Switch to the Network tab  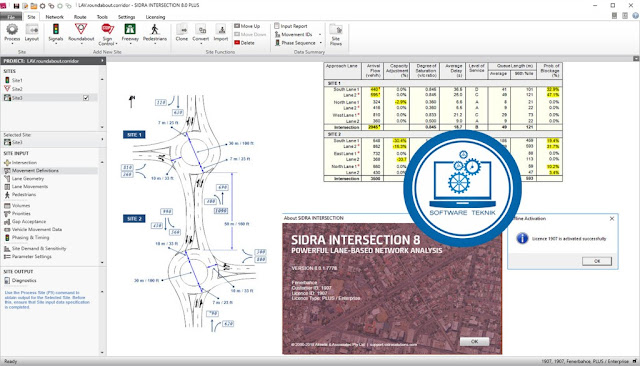[54, 17]
